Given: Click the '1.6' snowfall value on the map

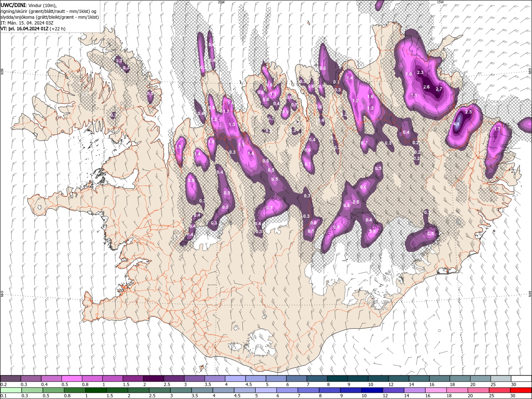Looking at the screenshot, I should click(x=371, y=96).
